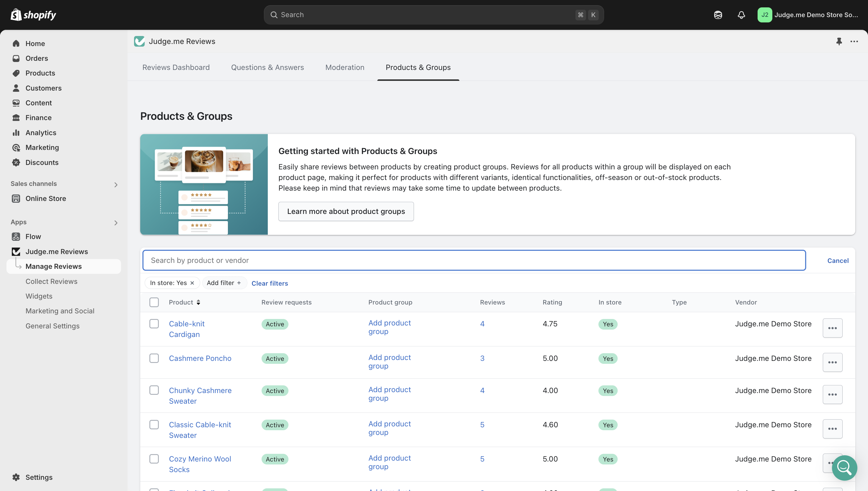Click the top Shopify search bar
The height and width of the screenshot is (491, 868).
click(x=433, y=15)
